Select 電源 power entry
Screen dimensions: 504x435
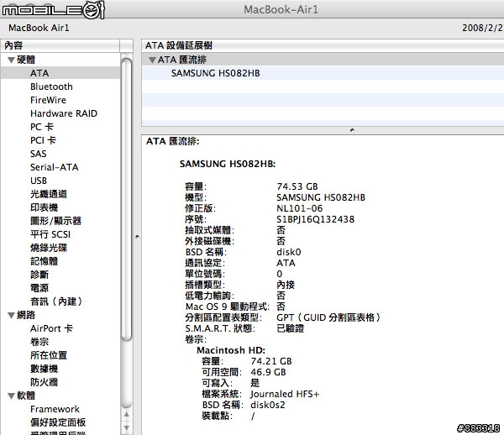[39, 288]
